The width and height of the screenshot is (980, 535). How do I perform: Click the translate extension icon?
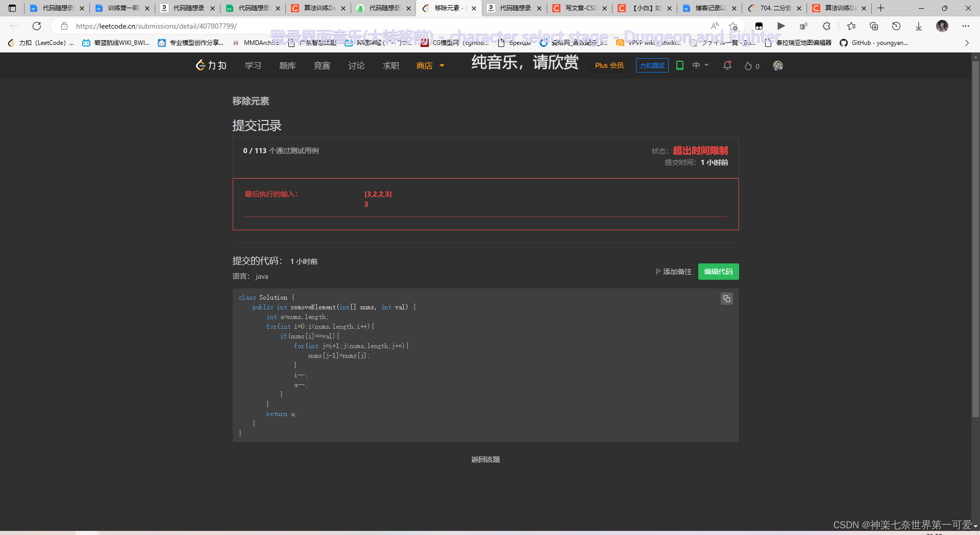803,26
